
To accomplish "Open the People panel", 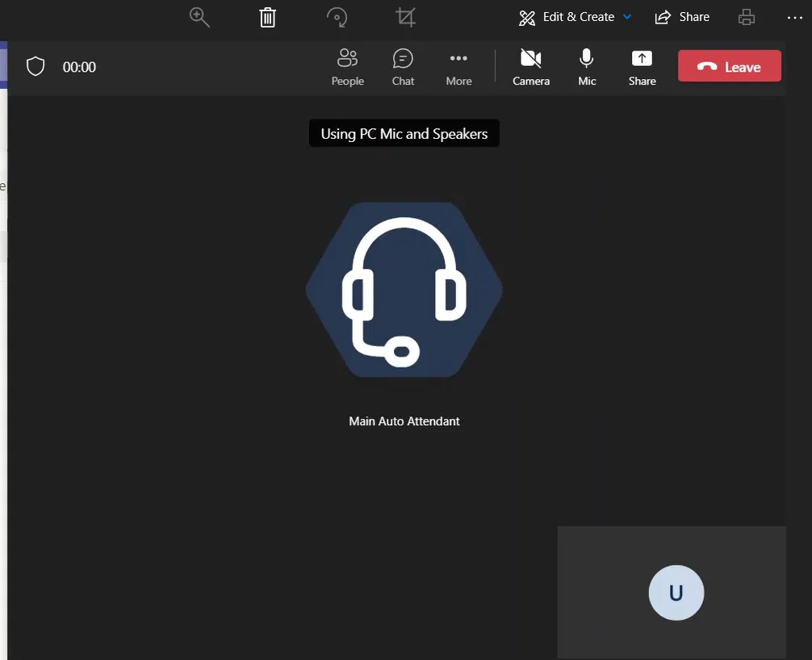I will click(x=347, y=67).
